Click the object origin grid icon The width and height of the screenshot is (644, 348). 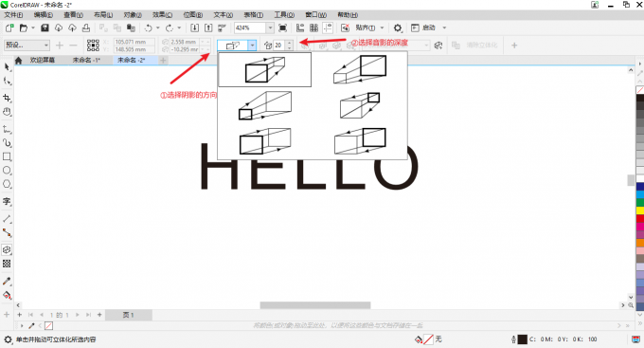click(x=93, y=46)
